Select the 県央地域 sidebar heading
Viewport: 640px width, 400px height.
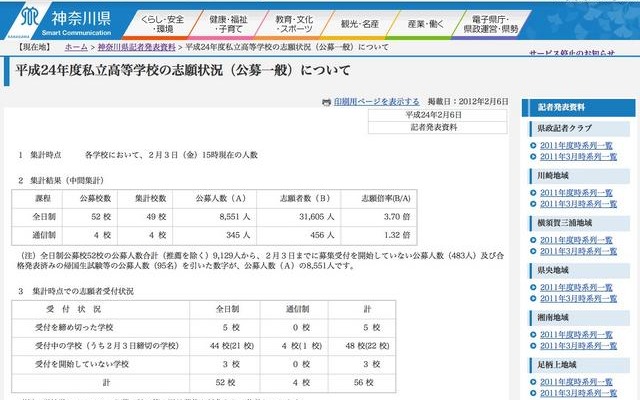(x=579, y=271)
